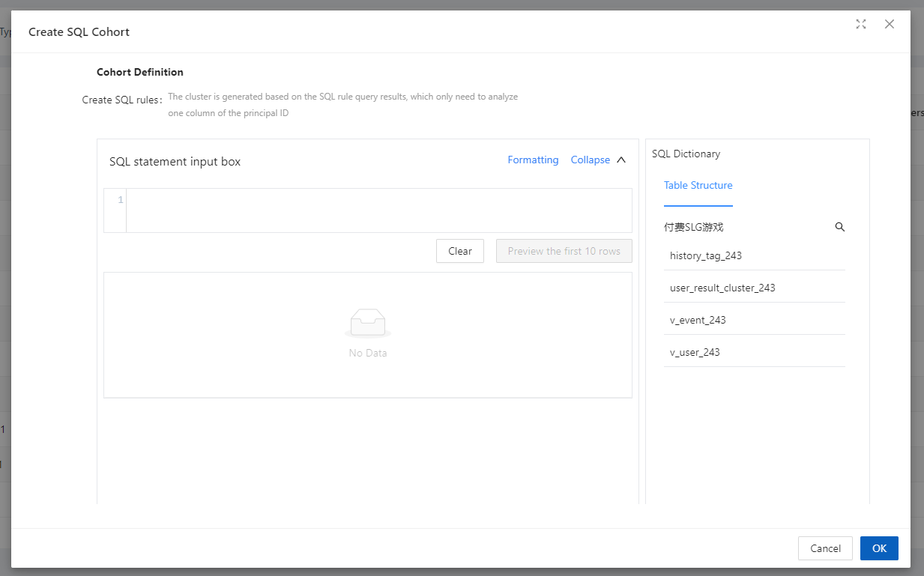The width and height of the screenshot is (924, 576).
Task: Close the Create SQL Cohort dialog
Action: (890, 24)
